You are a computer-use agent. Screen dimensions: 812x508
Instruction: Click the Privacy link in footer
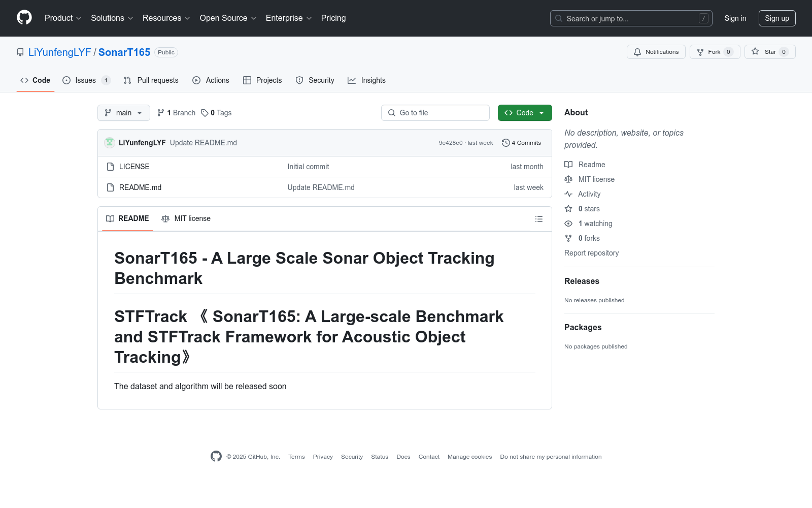pos(323,457)
